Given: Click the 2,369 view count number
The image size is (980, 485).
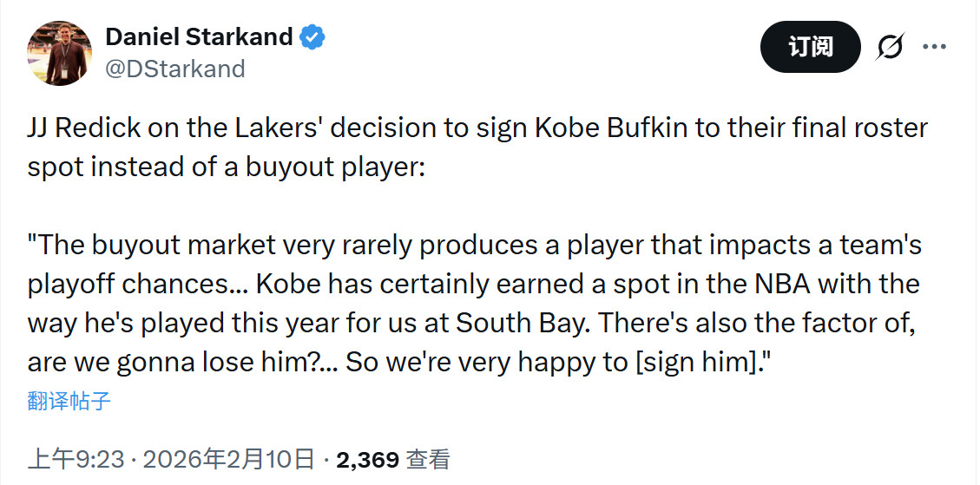Looking at the screenshot, I should point(367,459).
